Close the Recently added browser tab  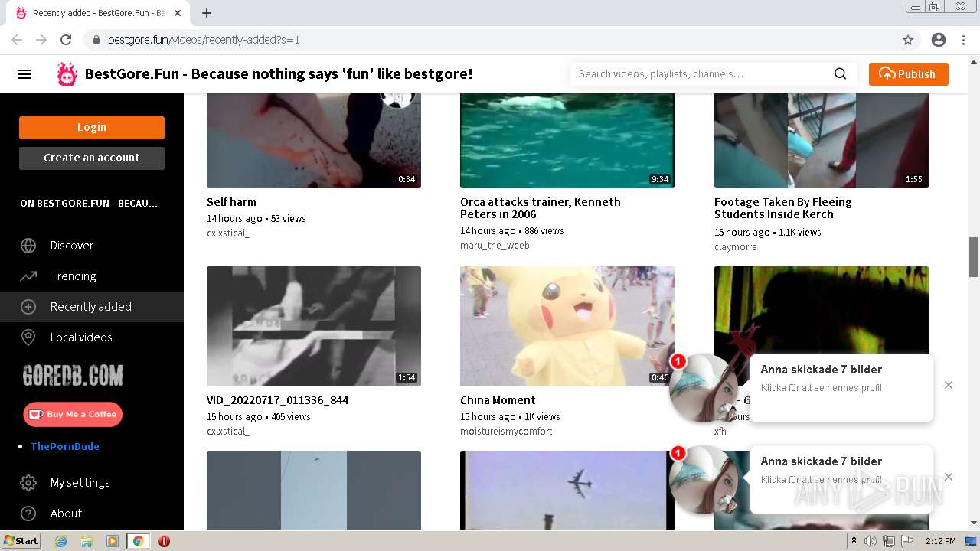coord(177,13)
